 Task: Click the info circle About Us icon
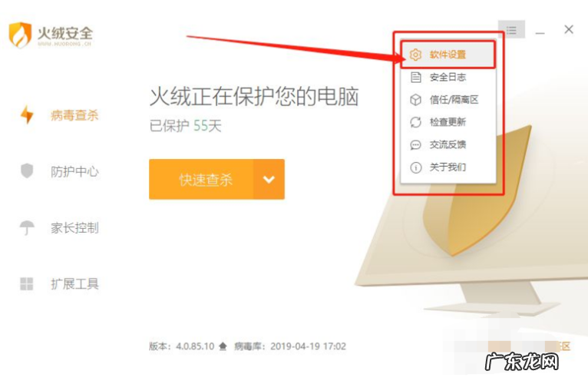pyautogui.click(x=415, y=167)
